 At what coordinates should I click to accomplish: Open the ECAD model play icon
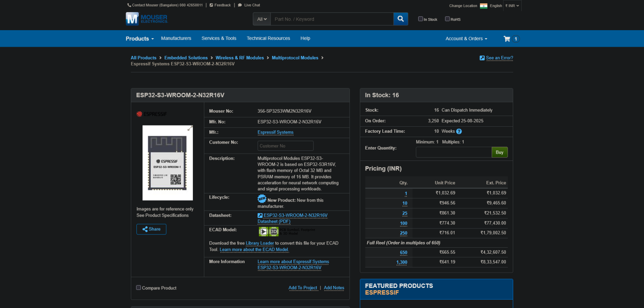(x=264, y=231)
